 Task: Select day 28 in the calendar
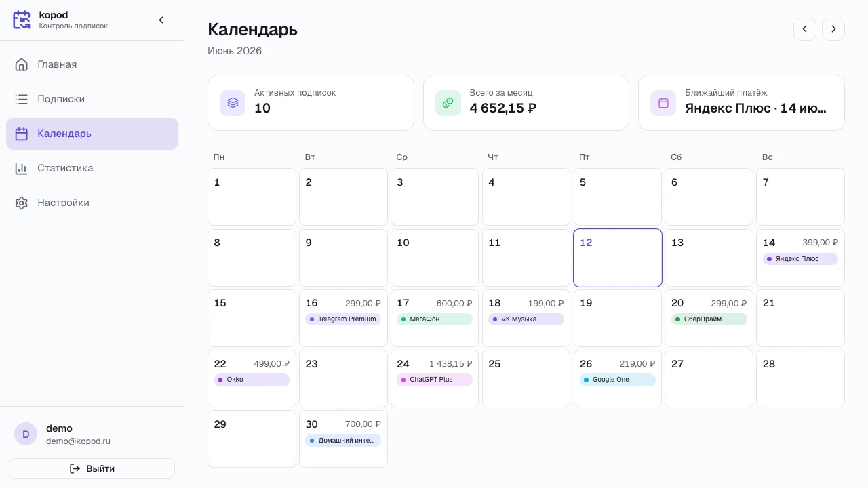pos(800,379)
